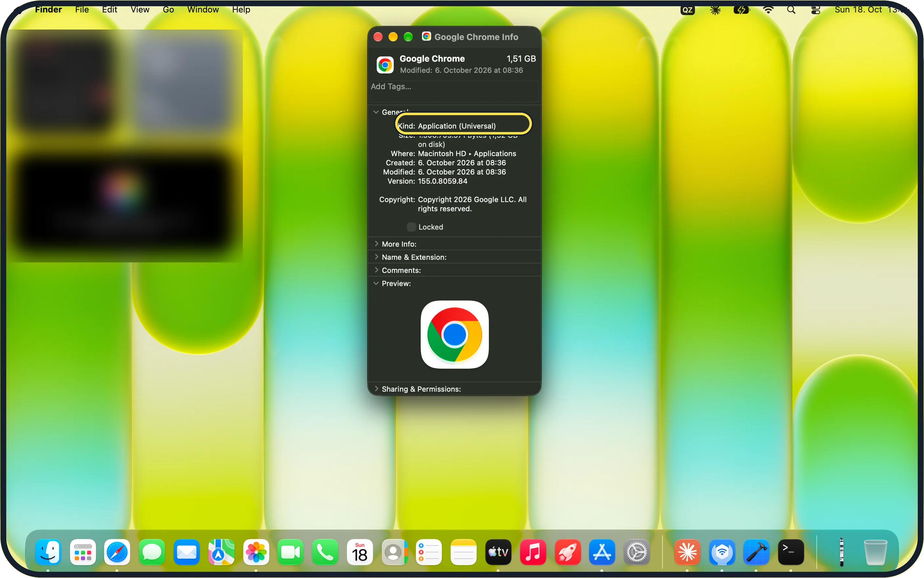The width and height of the screenshot is (924, 578).
Task: Open Control Center in menu bar
Action: (815, 10)
